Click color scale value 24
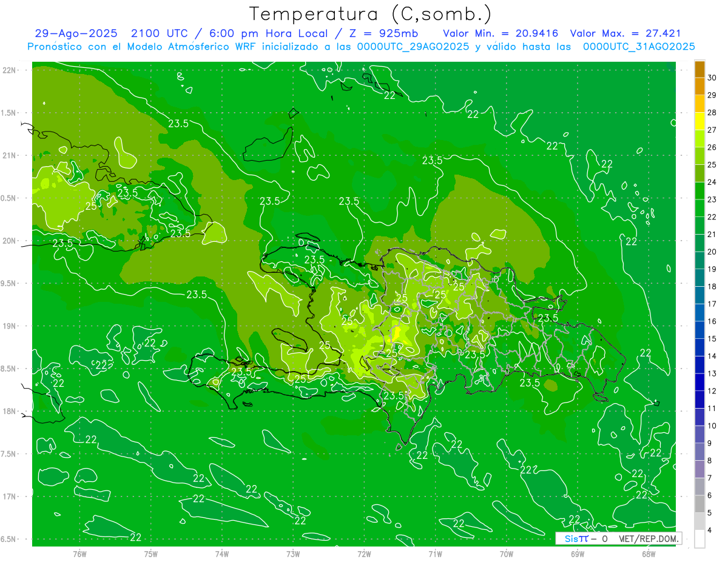This screenshot has height=562, width=728. [712, 182]
